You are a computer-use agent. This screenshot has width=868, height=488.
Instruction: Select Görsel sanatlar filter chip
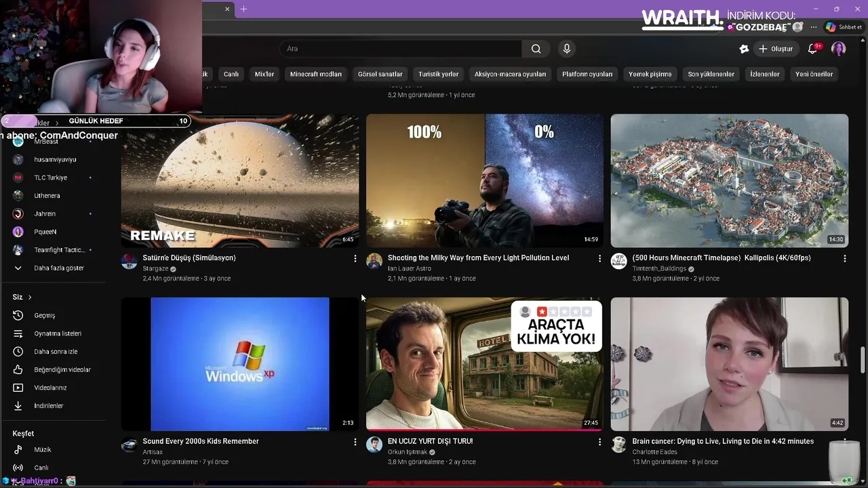click(x=380, y=74)
